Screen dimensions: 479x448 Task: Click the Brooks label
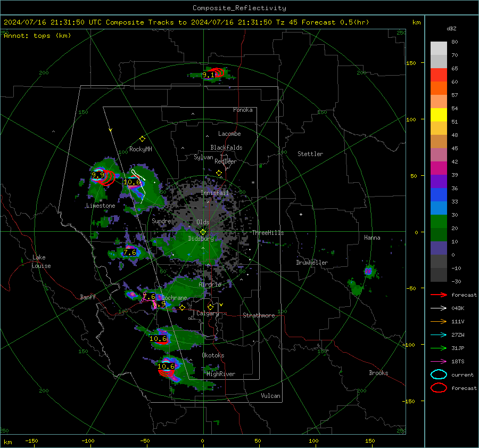point(378,373)
